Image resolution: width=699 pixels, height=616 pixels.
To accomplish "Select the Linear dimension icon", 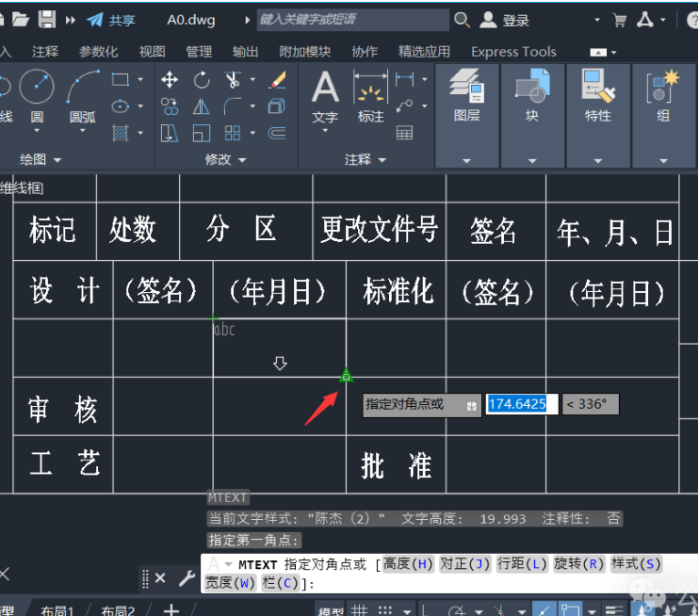I will click(405, 80).
